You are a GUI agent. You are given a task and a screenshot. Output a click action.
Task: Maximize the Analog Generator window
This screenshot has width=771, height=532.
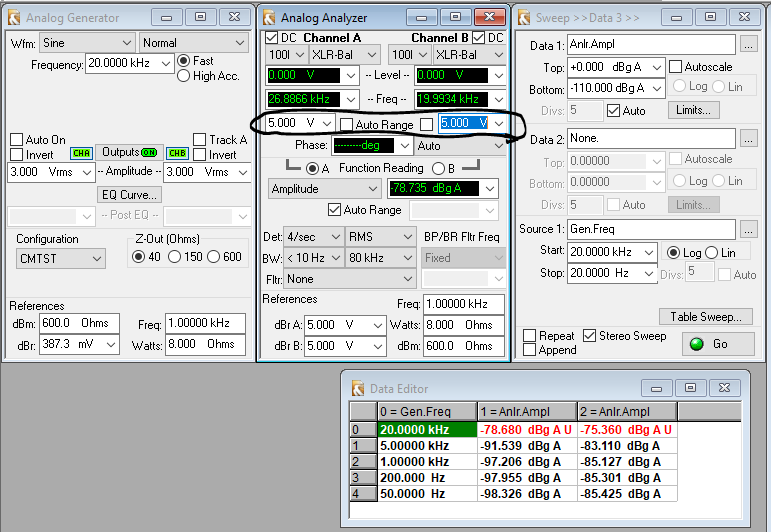click(x=200, y=17)
